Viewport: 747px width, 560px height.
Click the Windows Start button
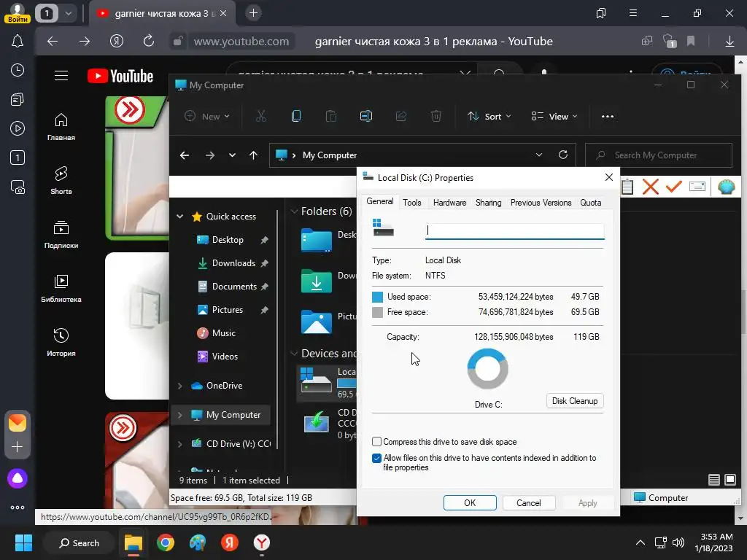tap(23, 542)
